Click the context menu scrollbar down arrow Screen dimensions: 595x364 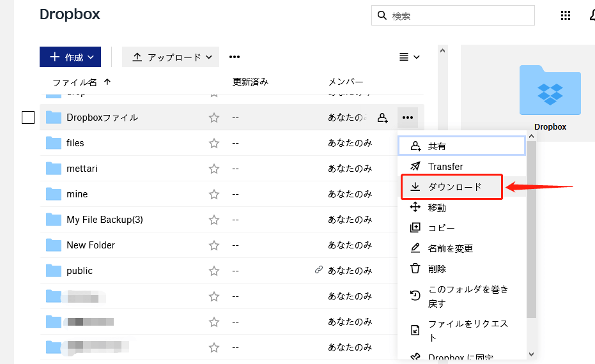(x=531, y=354)
